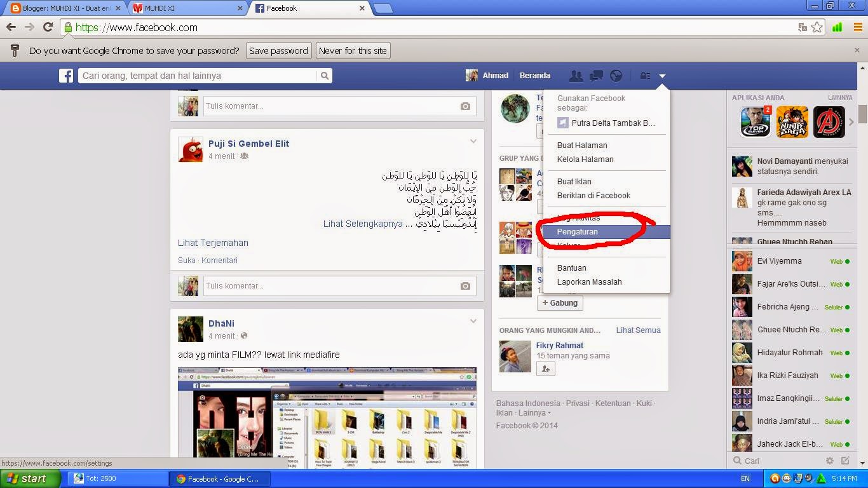Click the page vertical scrollbar thumb

pyautogui.click(x=862, y=114)
